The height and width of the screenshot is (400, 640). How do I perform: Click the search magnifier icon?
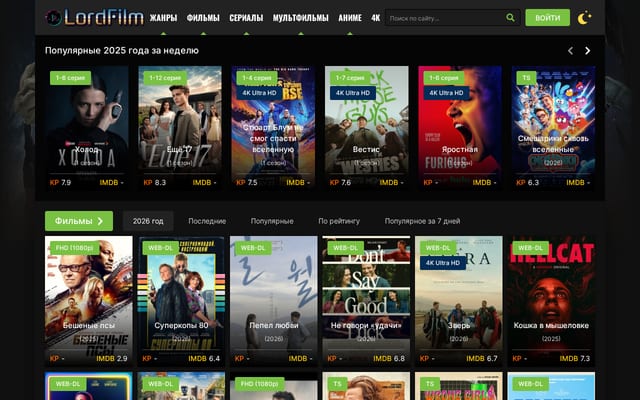[510, 18]
